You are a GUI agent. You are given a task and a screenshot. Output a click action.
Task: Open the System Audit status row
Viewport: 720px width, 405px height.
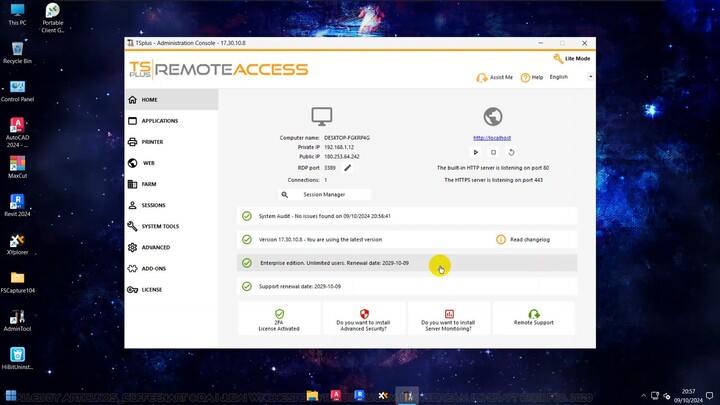coord(407,216)
